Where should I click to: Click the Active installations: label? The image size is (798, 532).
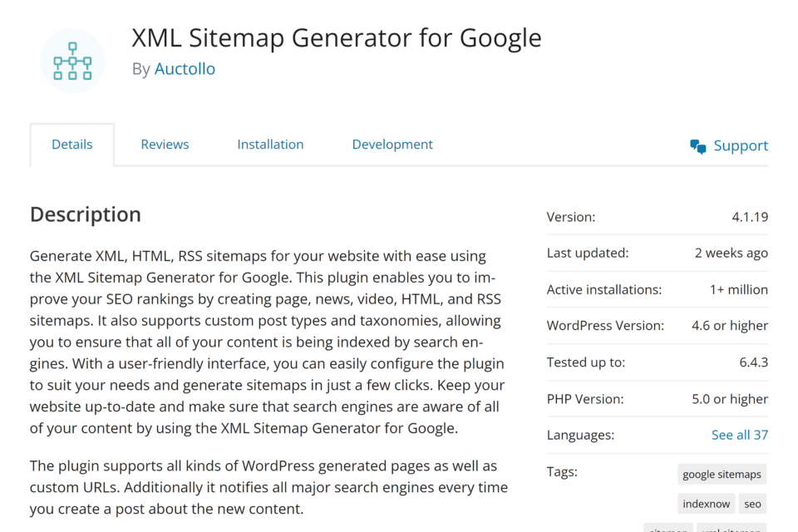point(604,289)
